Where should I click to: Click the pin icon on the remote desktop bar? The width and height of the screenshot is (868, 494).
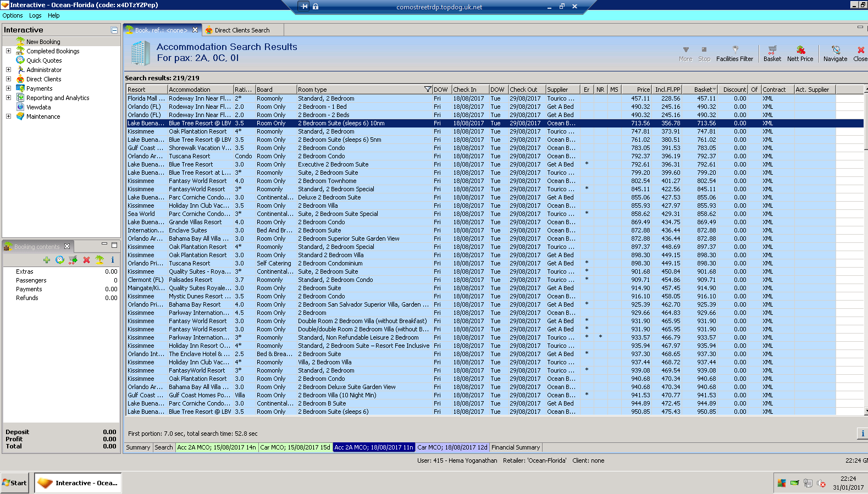coord(304,7)
